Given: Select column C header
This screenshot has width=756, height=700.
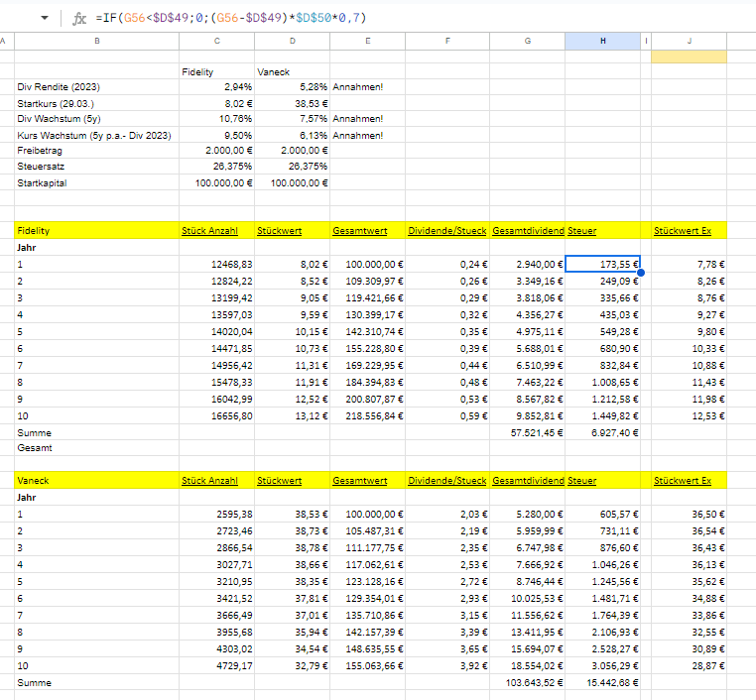Looking at the screenshot, I should (216, 41).
